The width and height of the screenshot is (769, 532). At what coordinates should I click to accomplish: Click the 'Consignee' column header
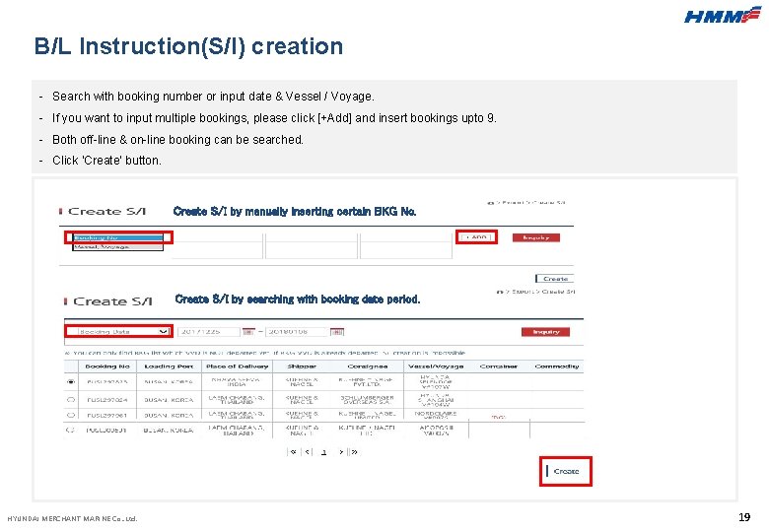(367, 366)
